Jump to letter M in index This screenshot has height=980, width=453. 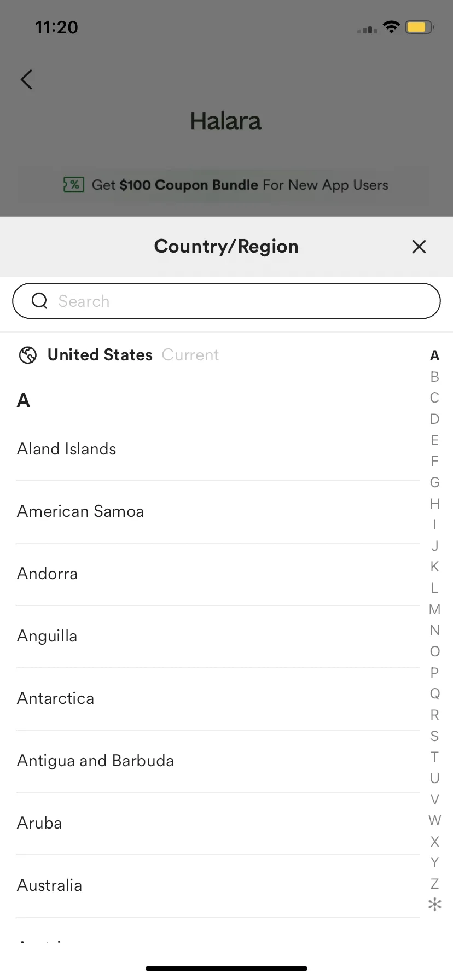(x=434, y=609)
